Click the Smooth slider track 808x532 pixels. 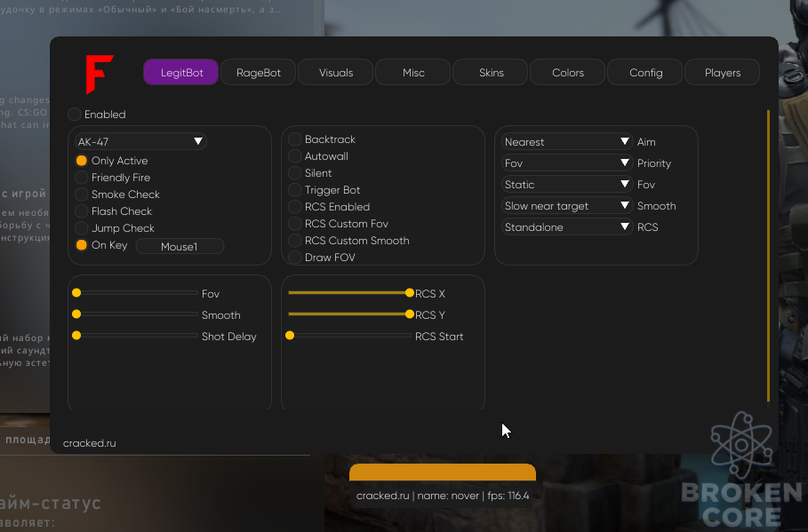coord(137,314)
